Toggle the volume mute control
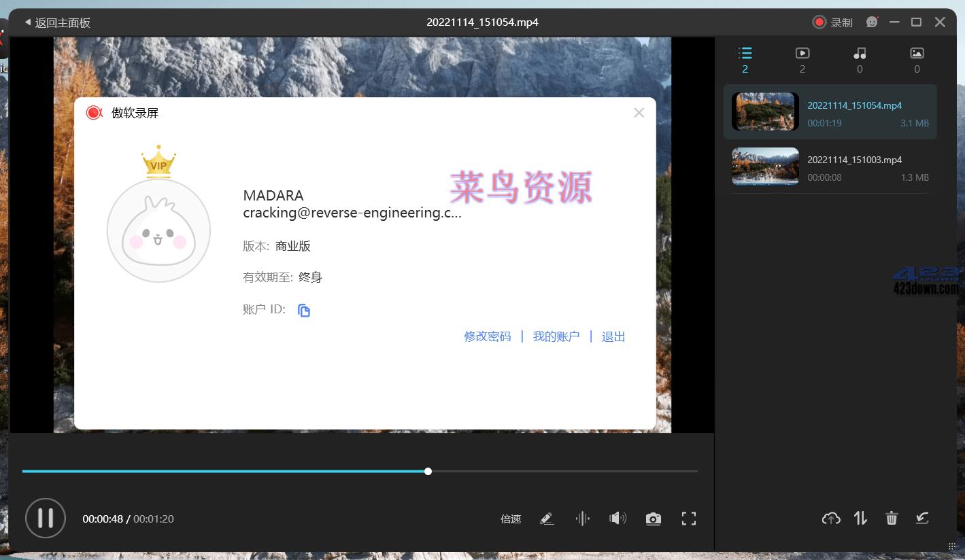 [617, 518]
